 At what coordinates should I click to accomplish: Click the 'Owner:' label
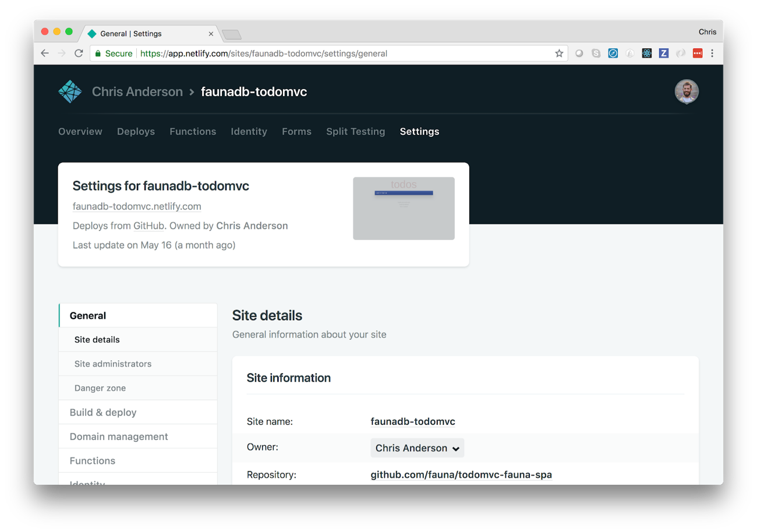(263, 448)
